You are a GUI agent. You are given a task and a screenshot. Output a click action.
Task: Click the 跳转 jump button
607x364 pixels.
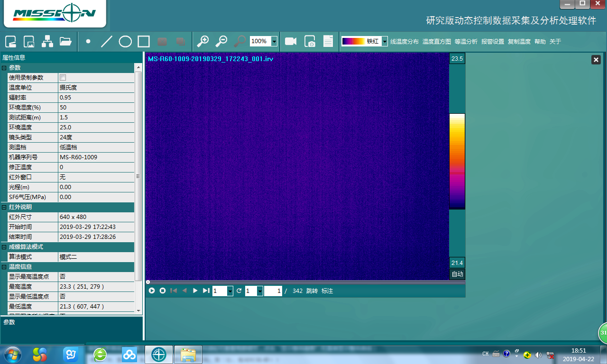(x=312, y=291)
